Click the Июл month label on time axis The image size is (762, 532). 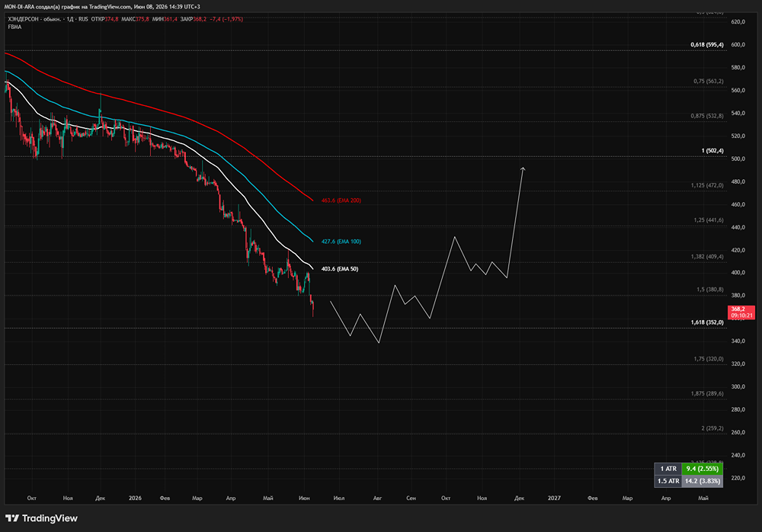coord(339,498)
